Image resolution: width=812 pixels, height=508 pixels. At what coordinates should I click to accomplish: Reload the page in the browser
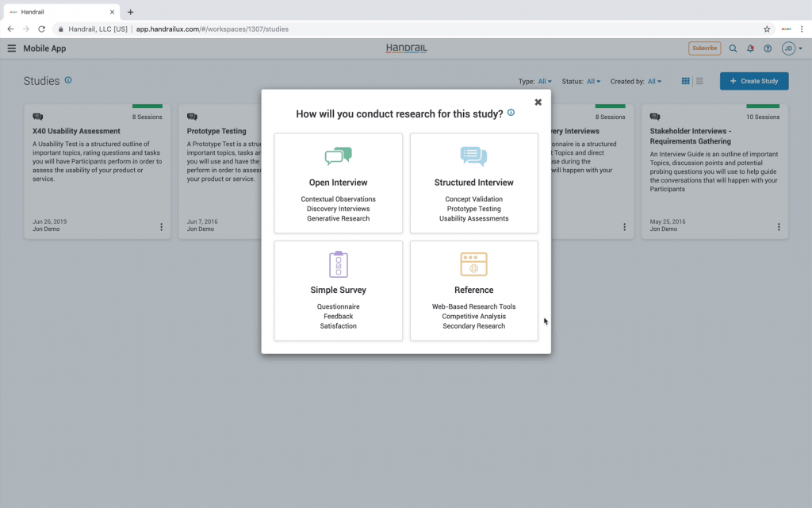pyautogui.click(x=41, y=29)
